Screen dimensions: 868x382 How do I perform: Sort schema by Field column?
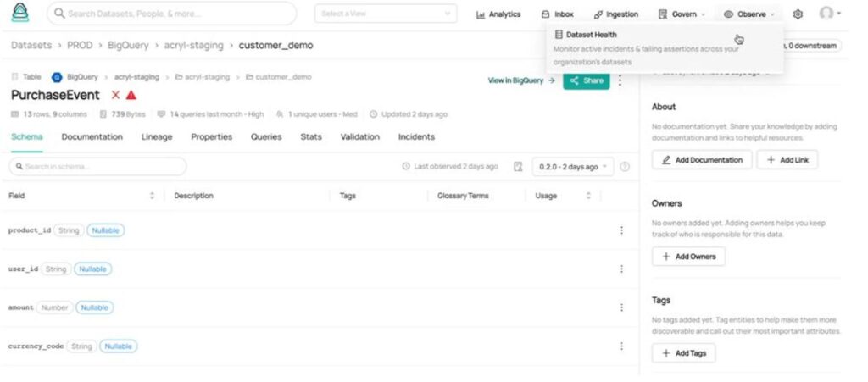point(152,196)
